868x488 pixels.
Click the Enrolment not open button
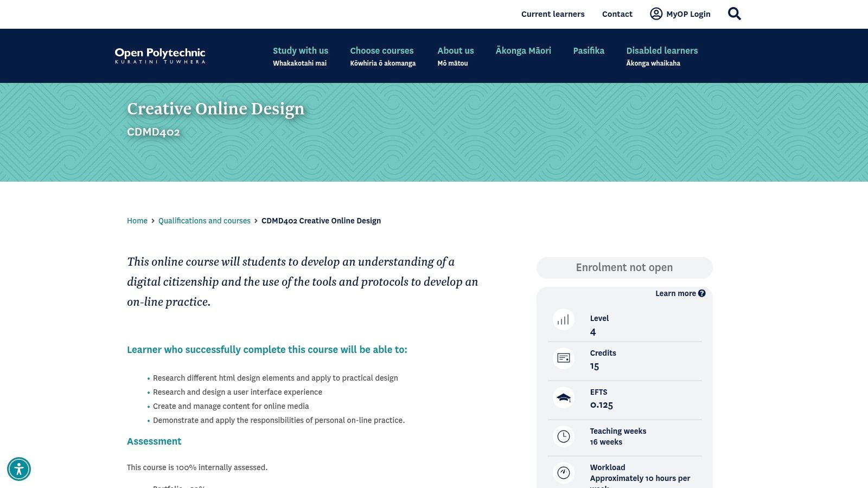coord(624,267)
